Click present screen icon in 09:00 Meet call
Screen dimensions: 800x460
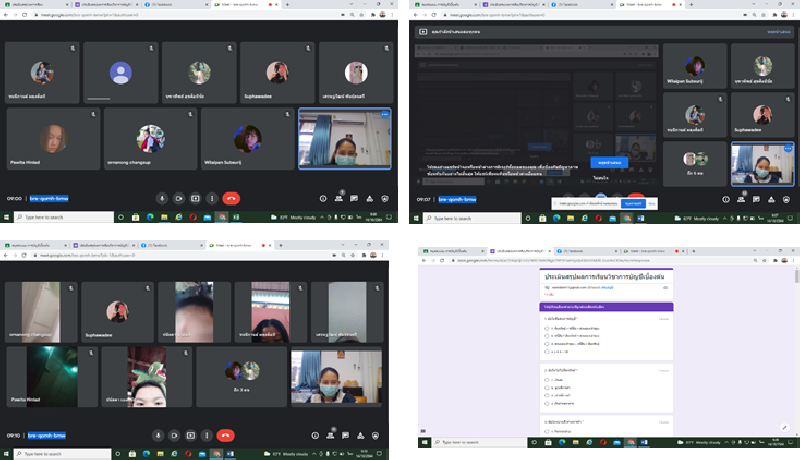coord(195,198)
